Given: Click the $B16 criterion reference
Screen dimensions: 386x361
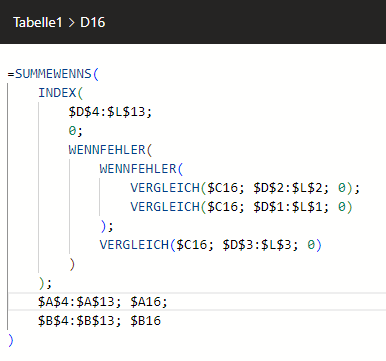Looking at the screenshot, I should [x=146, y=321].
